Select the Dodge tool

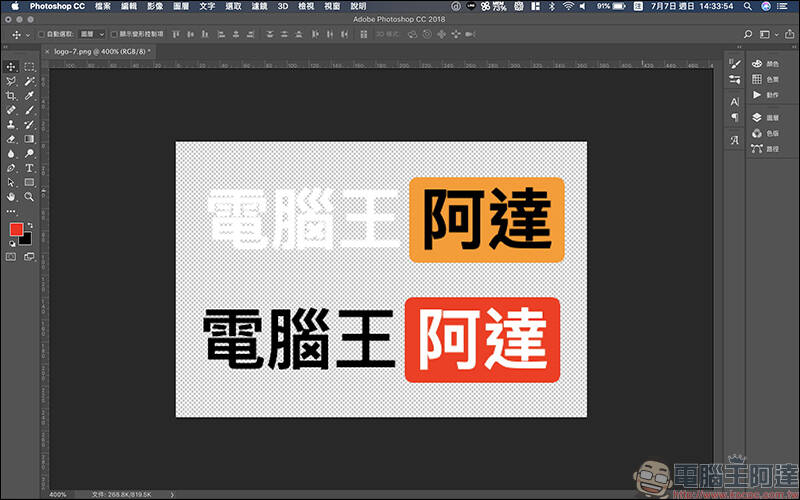coord(29,154)
